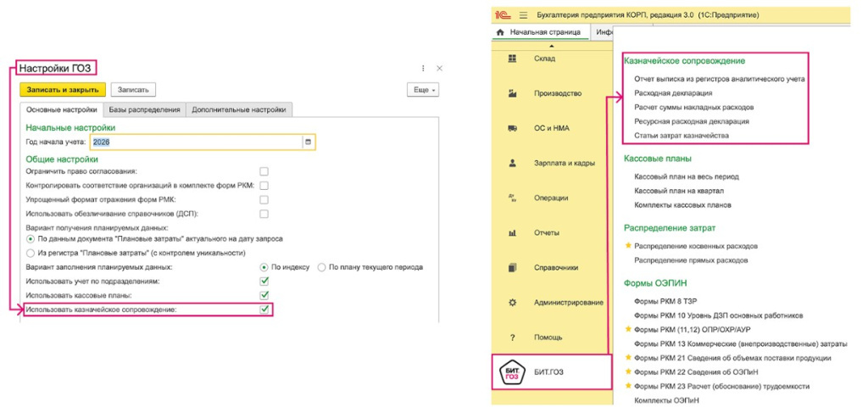The height and width of the screenshot is (413, 868).
Task: Toggle favorite star for Формы РКМ 23
Action: click(628, 385)
